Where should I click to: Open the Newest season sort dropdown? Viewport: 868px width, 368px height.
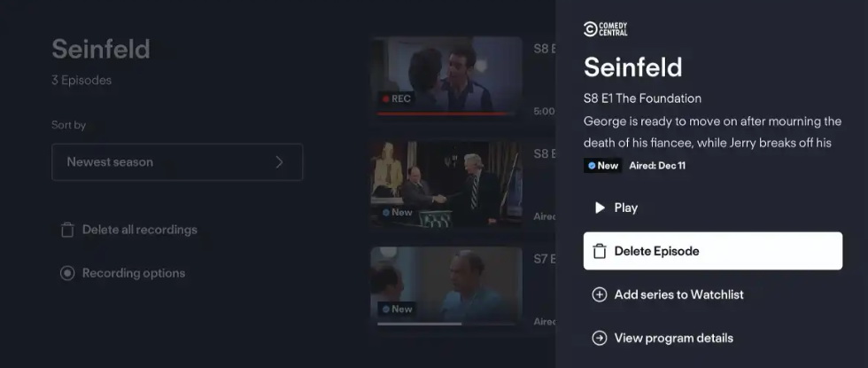(177, 161)
